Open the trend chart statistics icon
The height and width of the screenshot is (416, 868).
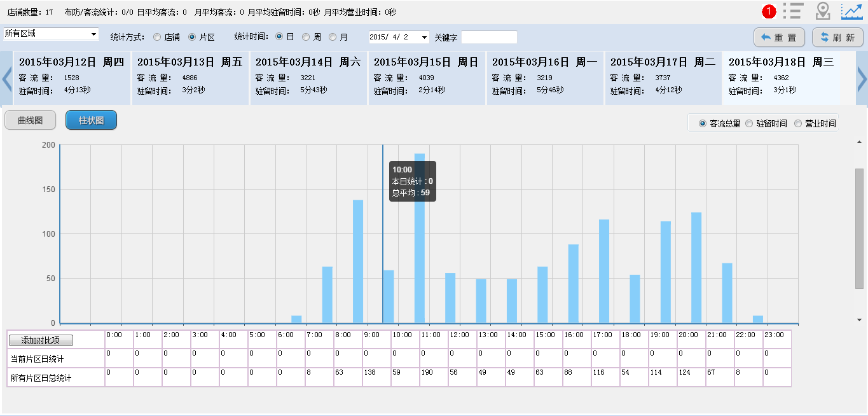[x=851, y=11]
